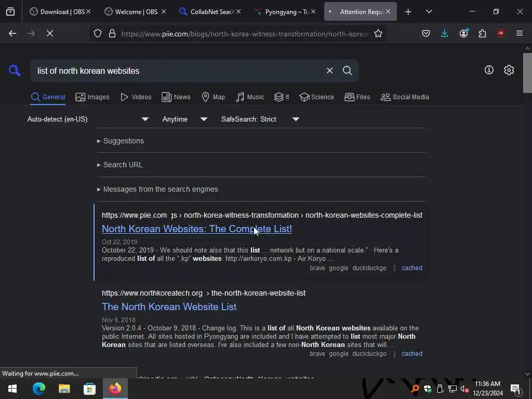Open File Explorer from taskbar
The height and width of the screenshot is (399, 532).
64,389
